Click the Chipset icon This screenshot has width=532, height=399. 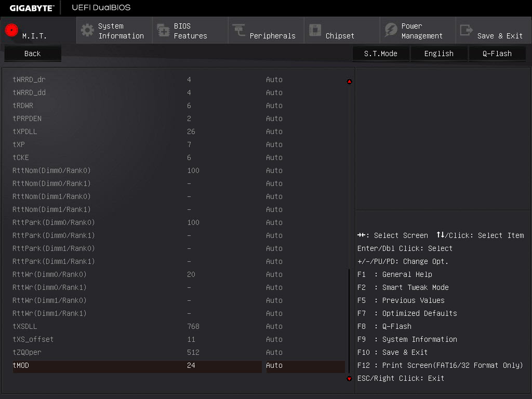click(315, 30)
